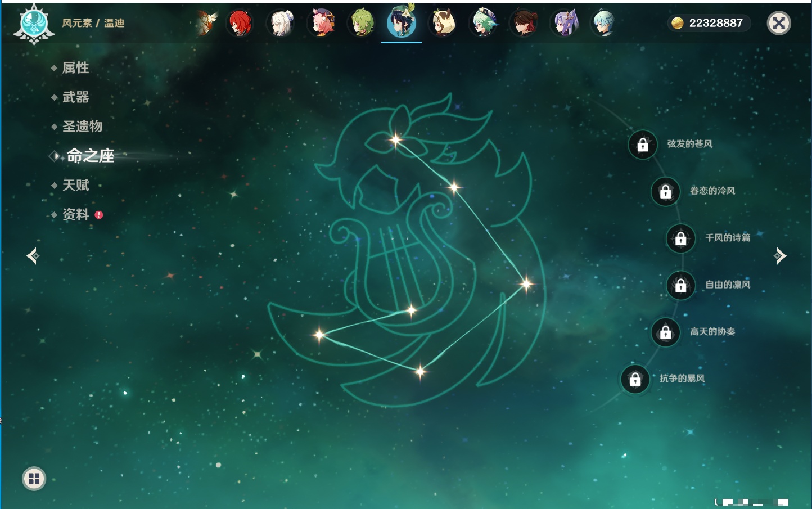Select the cream-hooded character avatar
812x509 pixels.
pos(443,24)
